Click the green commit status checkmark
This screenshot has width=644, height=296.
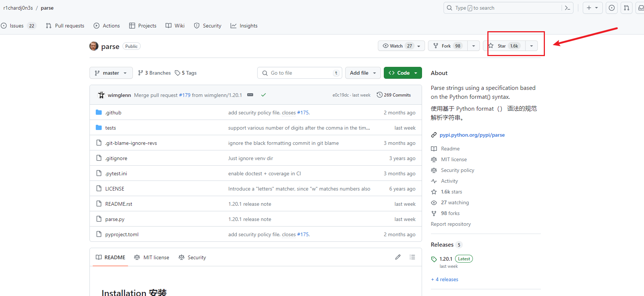click(x=264, y=95)
